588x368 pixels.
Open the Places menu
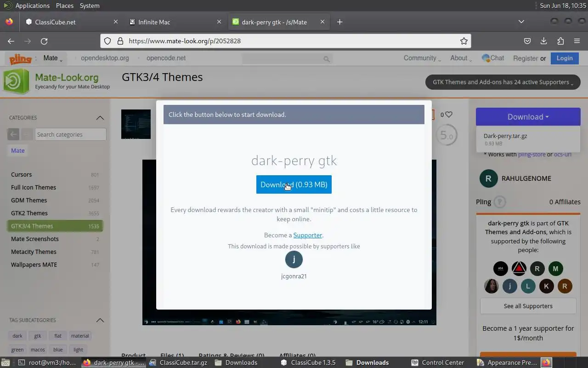65,6
